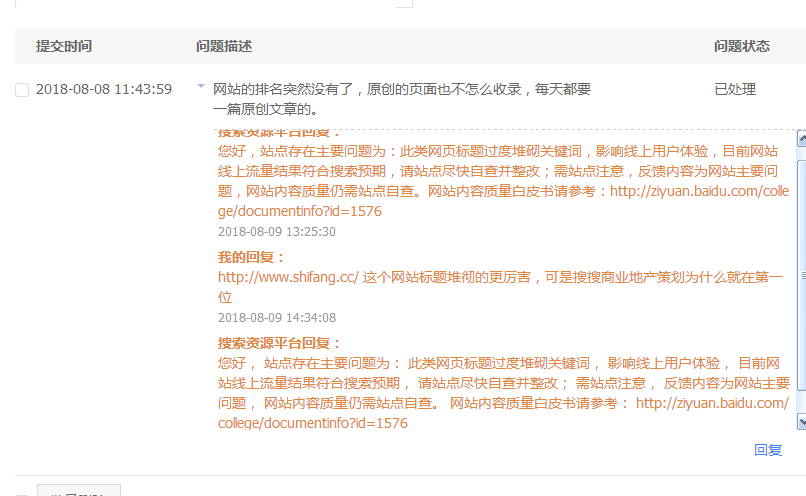Viewport: 806px width, 496px height.
Task: Click the scrollbar up arrow in reply panel
Action: click(802, 138)
